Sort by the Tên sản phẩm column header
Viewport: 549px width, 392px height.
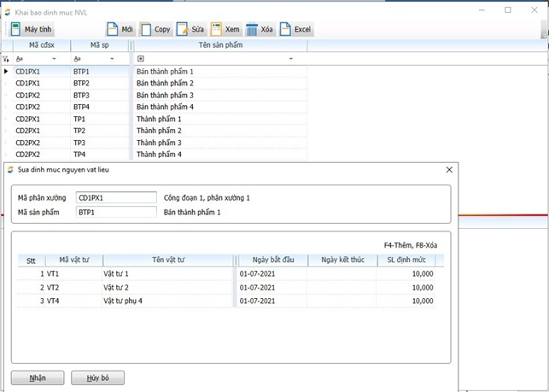coord(220,44)
